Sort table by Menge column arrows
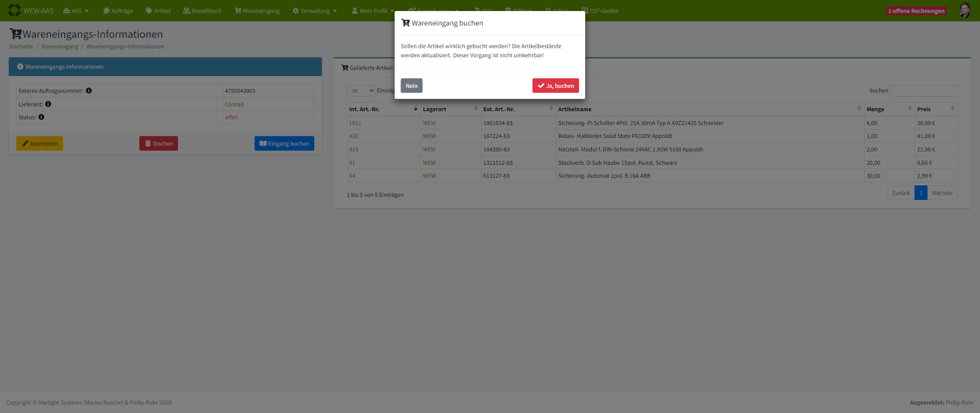 (910, 109)
